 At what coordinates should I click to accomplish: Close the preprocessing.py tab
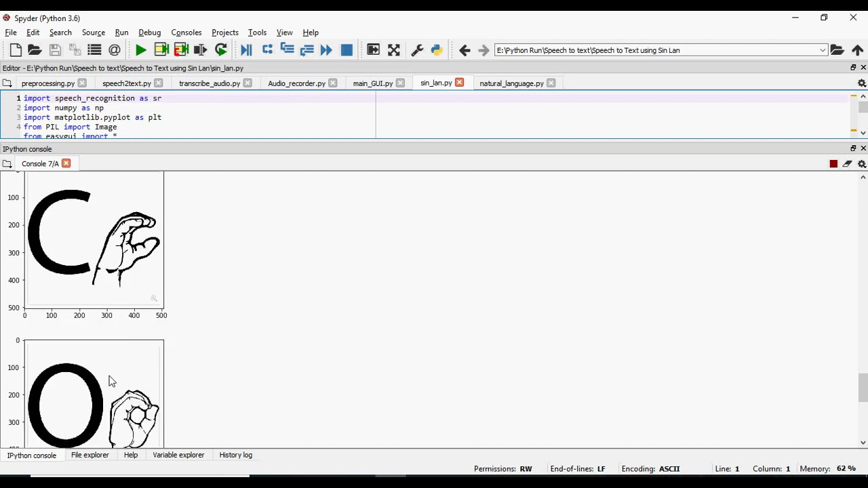(82, 83)
